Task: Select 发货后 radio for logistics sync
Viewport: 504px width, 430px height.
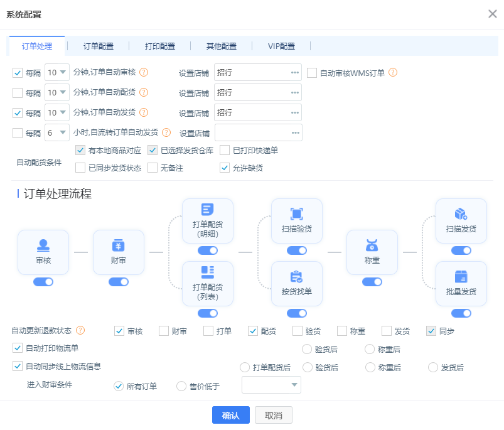Action: click(x=432, y=367)
